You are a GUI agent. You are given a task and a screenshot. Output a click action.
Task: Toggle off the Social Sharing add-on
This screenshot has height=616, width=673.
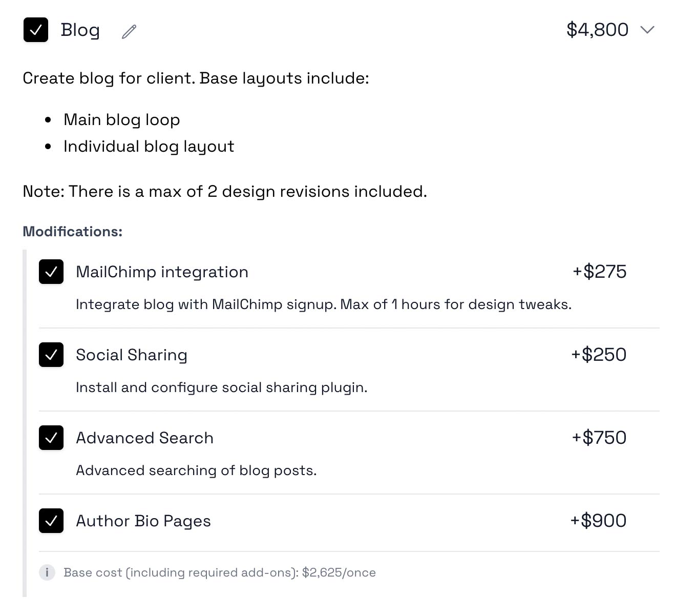click(51, 355)
